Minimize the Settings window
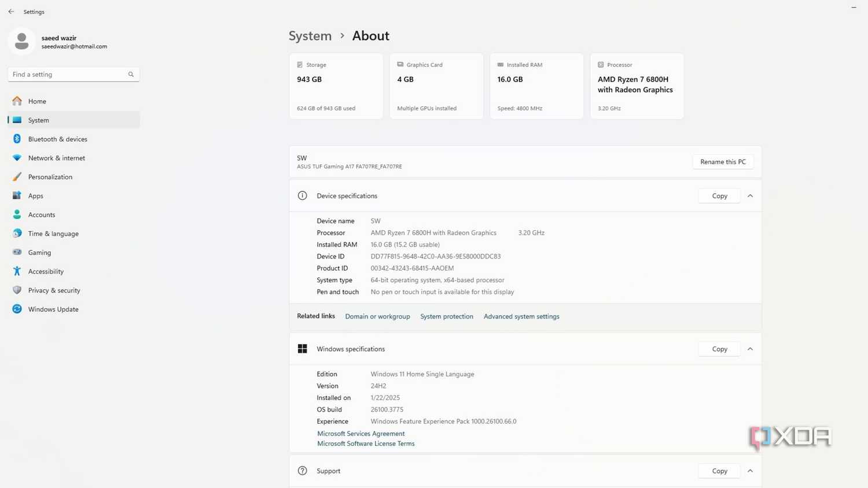This screenshot has width=868, height=488. click(x=854, y=8)
